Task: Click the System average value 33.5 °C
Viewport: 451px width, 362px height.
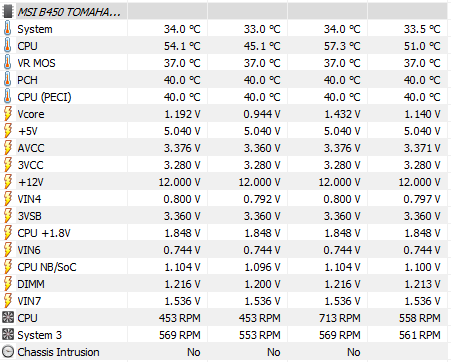Action: 422,29
